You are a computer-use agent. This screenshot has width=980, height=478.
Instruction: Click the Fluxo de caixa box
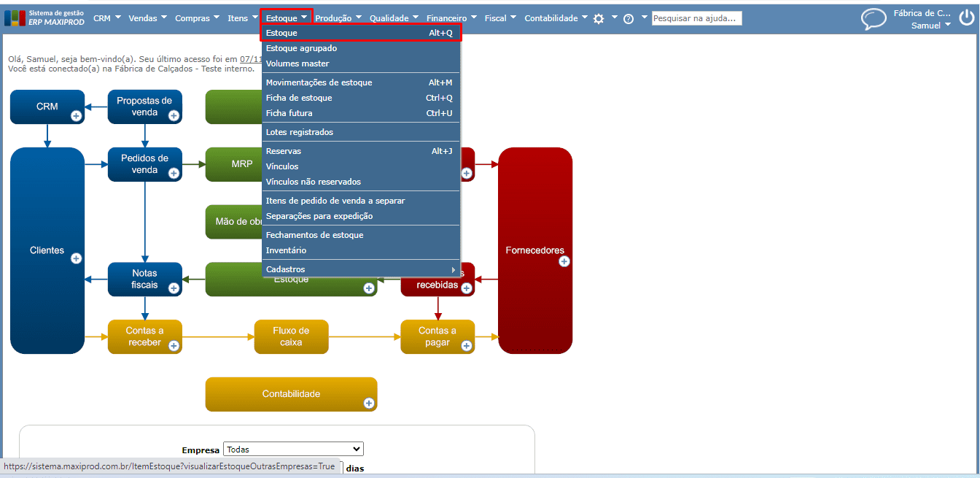pyautogui.click(x=291, y=336)
